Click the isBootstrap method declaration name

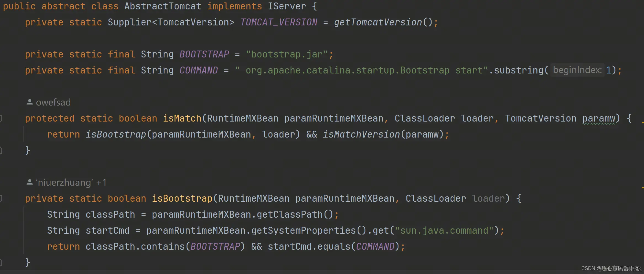(182, 198)
